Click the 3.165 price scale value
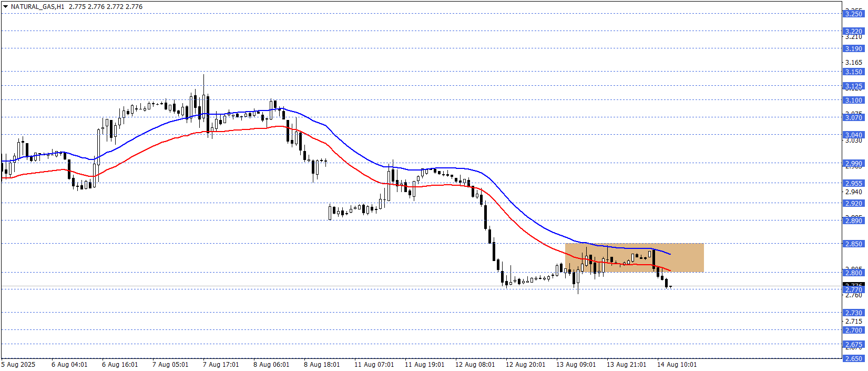 tap(854, 63)
